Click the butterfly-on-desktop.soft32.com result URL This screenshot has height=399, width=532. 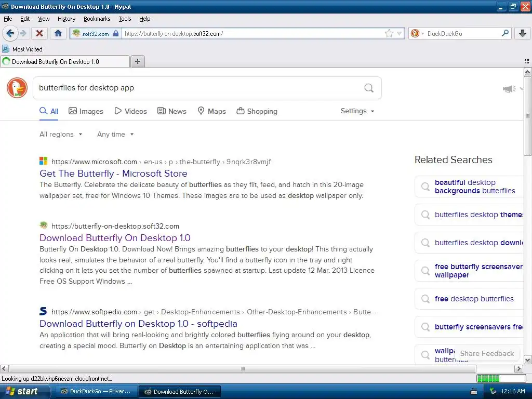click(115, 227)
